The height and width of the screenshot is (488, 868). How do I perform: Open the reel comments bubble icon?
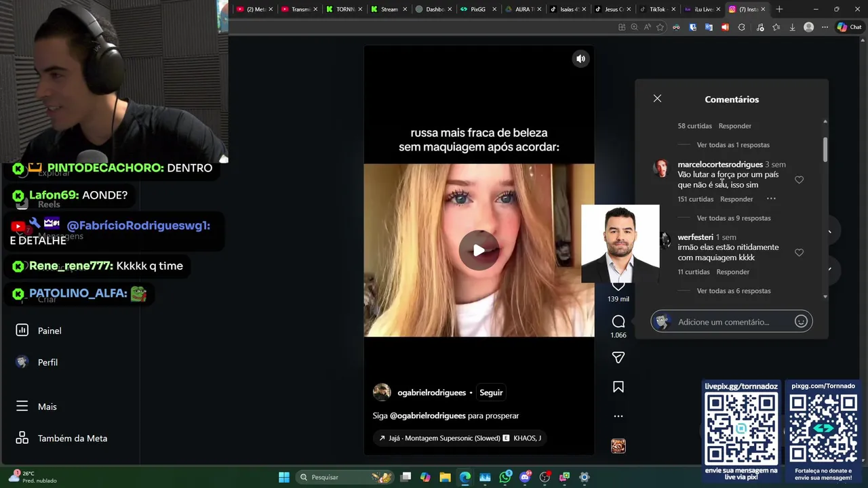[618, 321]
